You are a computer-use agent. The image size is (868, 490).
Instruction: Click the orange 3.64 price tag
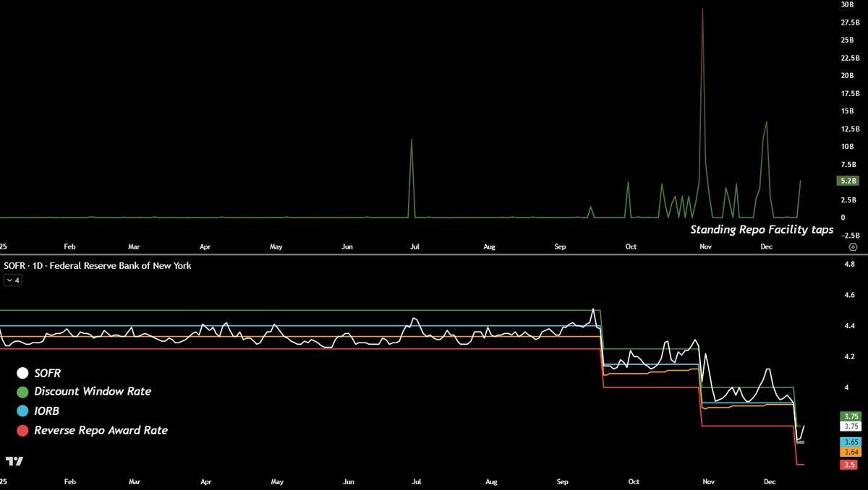[x=849, y=452]
